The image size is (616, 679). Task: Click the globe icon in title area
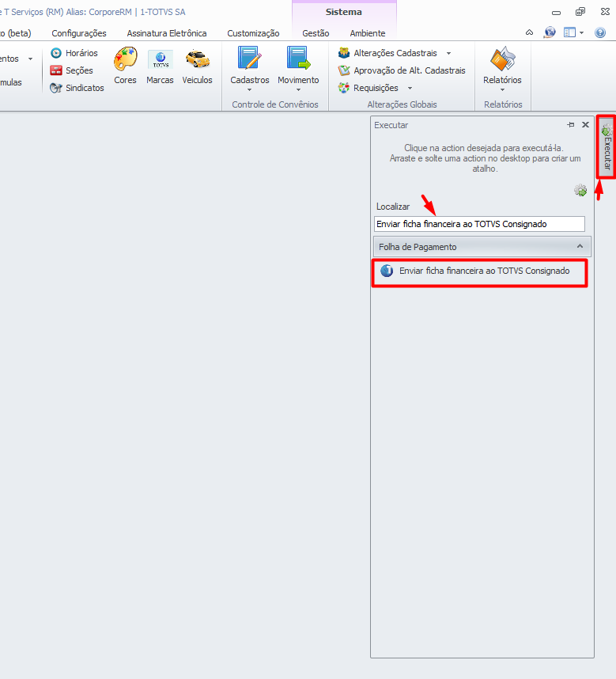(550, 32)
